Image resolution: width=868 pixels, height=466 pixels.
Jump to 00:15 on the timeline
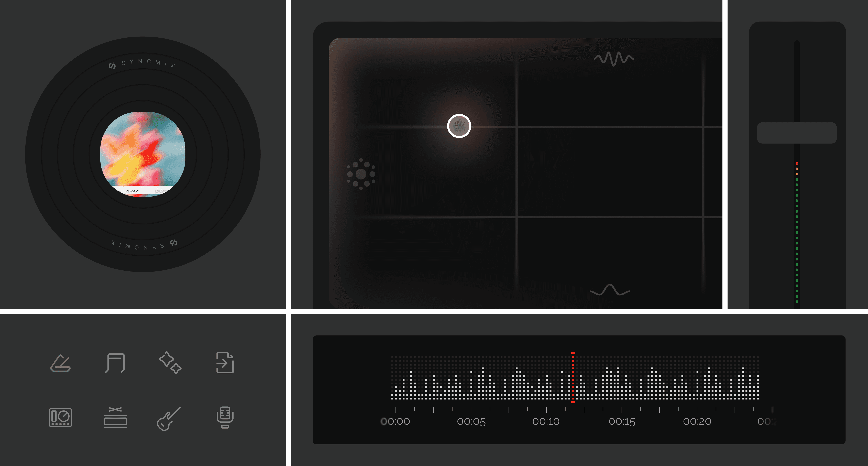point(622,421)
